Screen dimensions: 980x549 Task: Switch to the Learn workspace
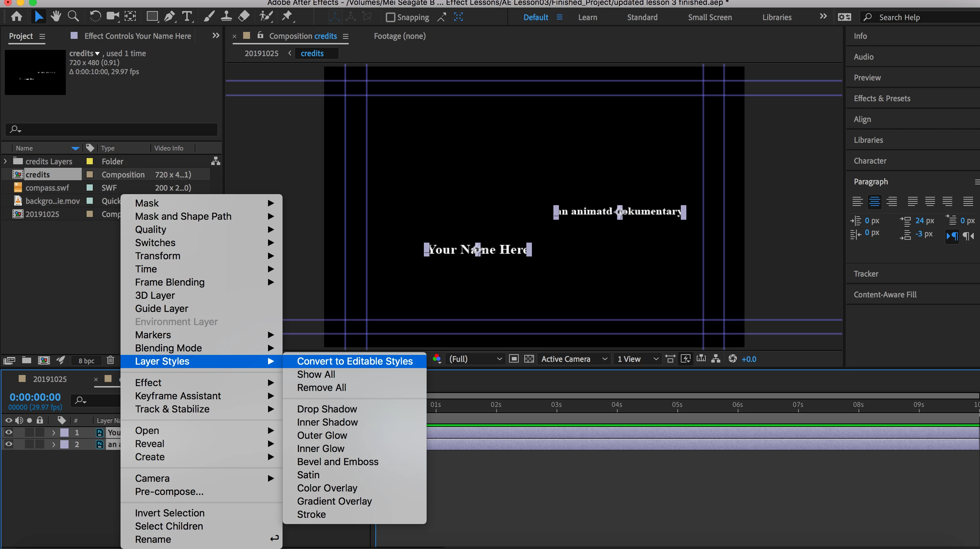(x=587, y=17)
